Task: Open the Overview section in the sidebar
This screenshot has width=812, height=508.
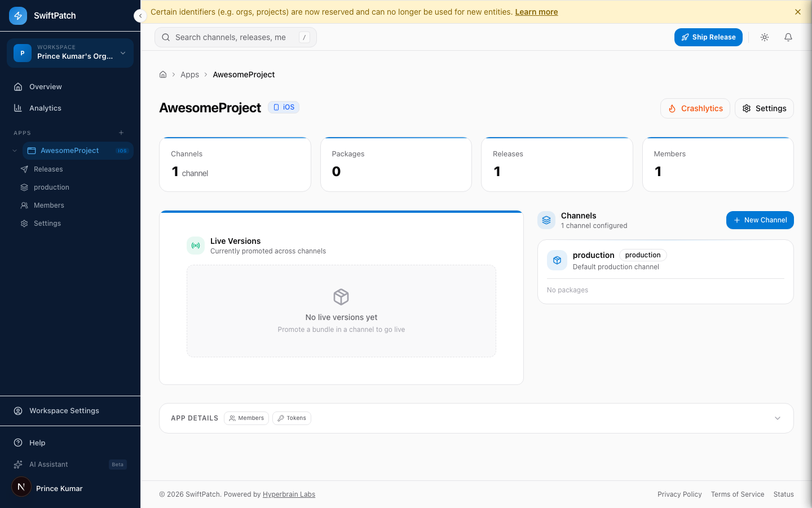Action: [45, 86]
